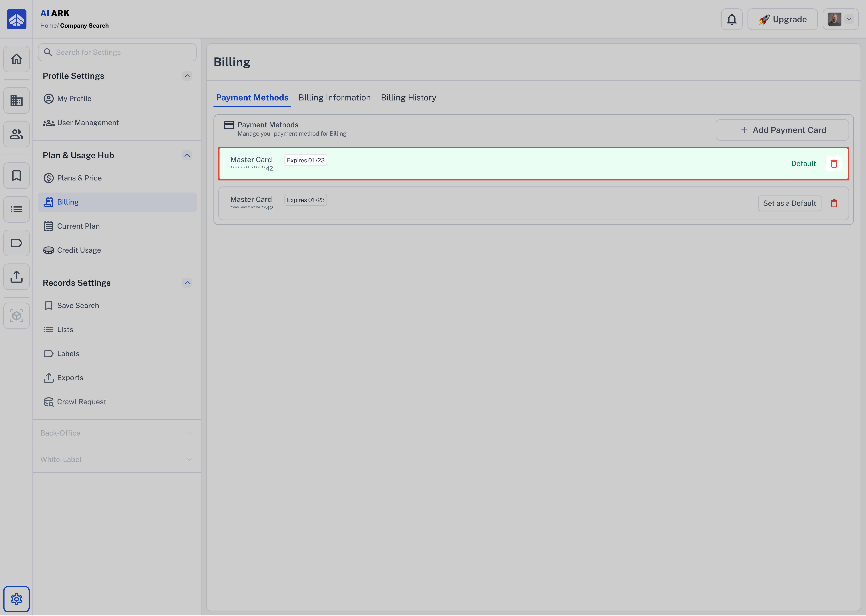Image resolution: width=866 pixels, height=616 pixels.
Task: Switch to the Payment Methods tab
Action: 252,98
